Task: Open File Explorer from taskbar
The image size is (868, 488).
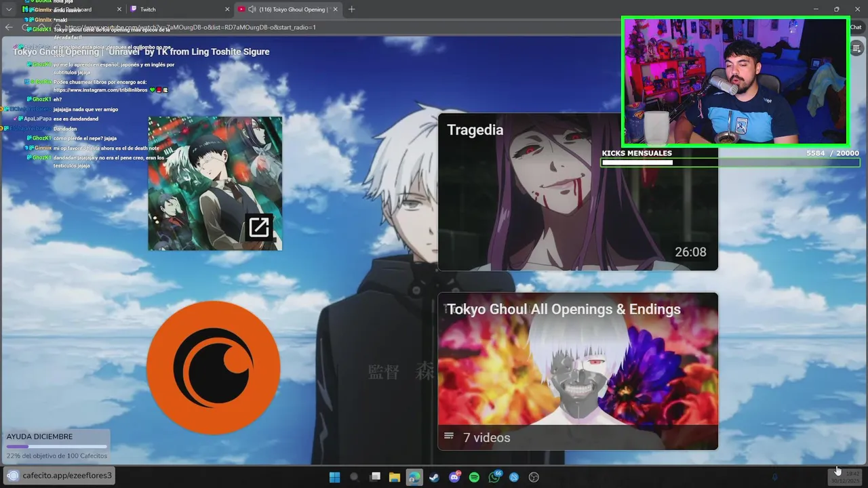Action: coord(394,477)
